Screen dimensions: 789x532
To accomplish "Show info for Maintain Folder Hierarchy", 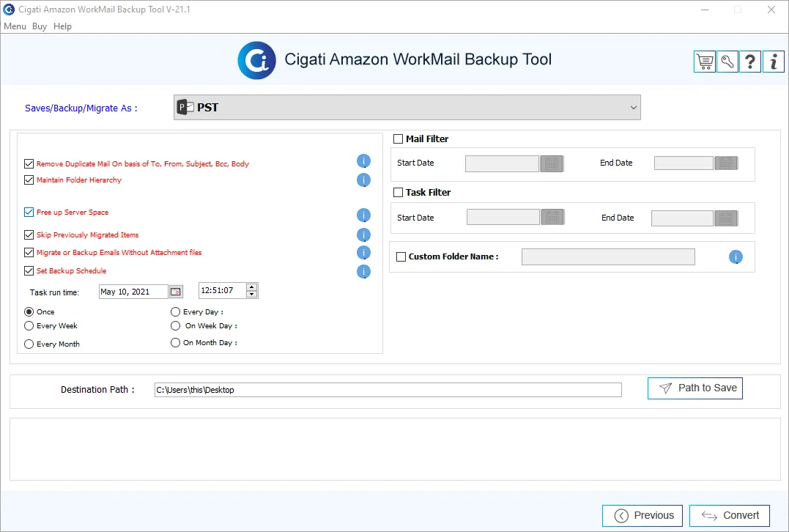I will 364,180.
